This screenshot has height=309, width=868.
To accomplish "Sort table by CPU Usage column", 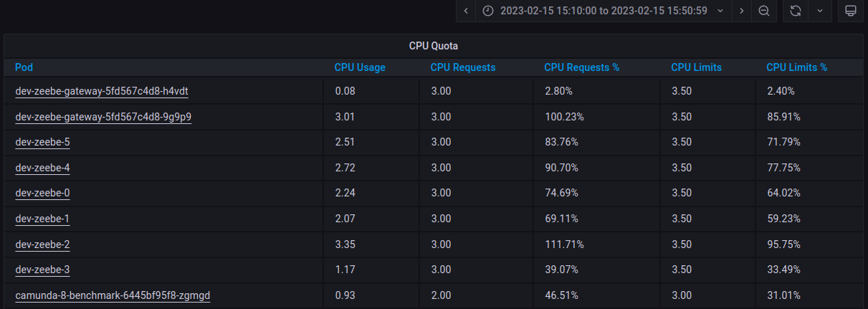I will pyautogui.click(x=360, y=67).
